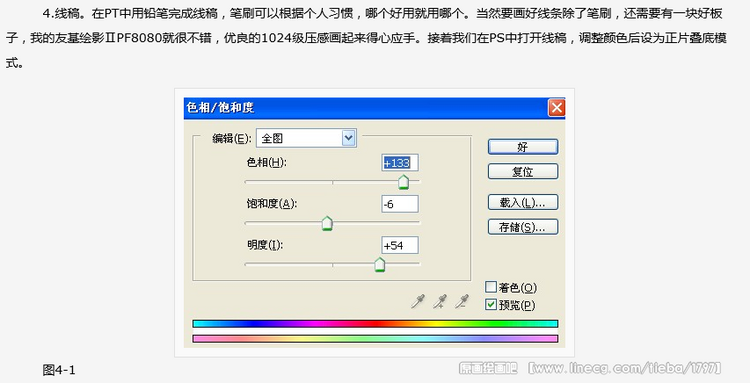Click the 饱和度 saturation slider handle
The image size is (750, 383).
click(327, 223)
